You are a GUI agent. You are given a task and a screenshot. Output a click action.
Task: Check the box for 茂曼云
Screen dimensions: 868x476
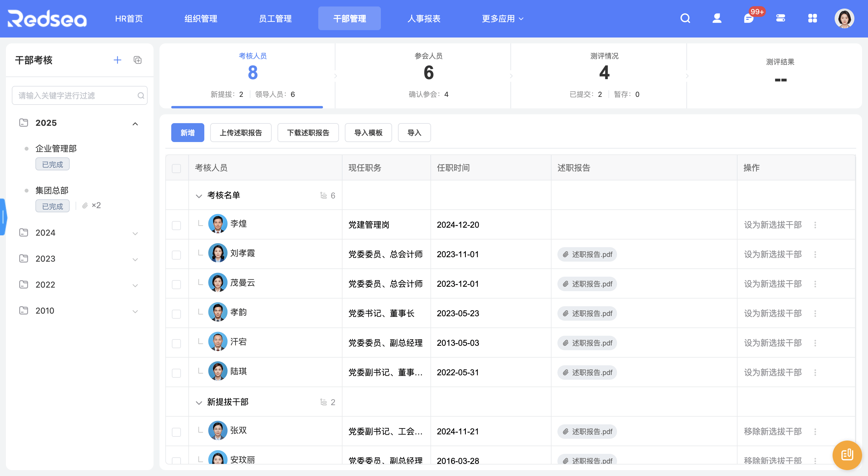[x=176, y=284]
